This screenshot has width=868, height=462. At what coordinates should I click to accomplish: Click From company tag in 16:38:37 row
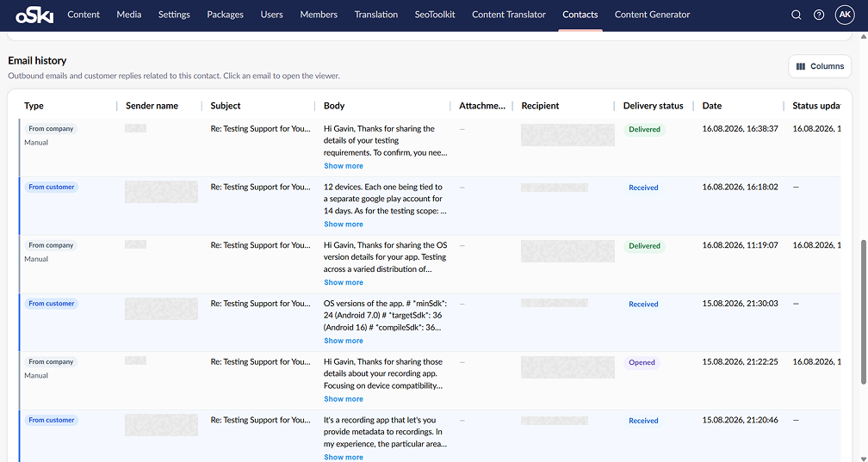click(x=51, y=129)
